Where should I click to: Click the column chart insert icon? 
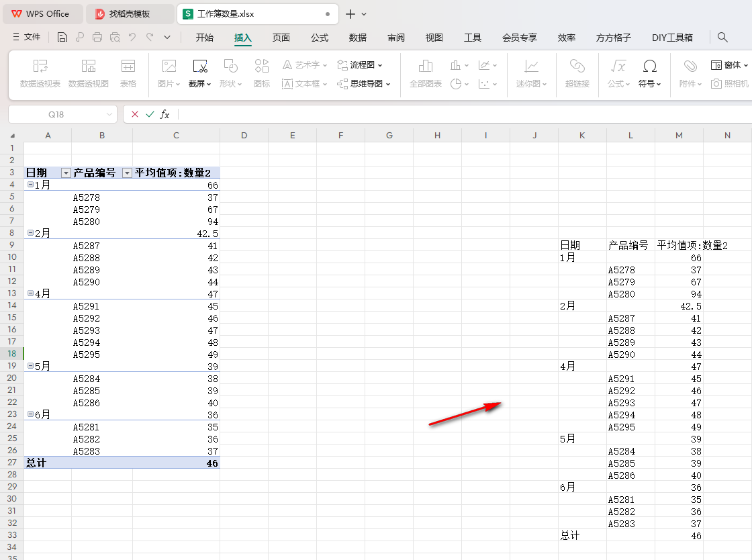tap(456, 64)
